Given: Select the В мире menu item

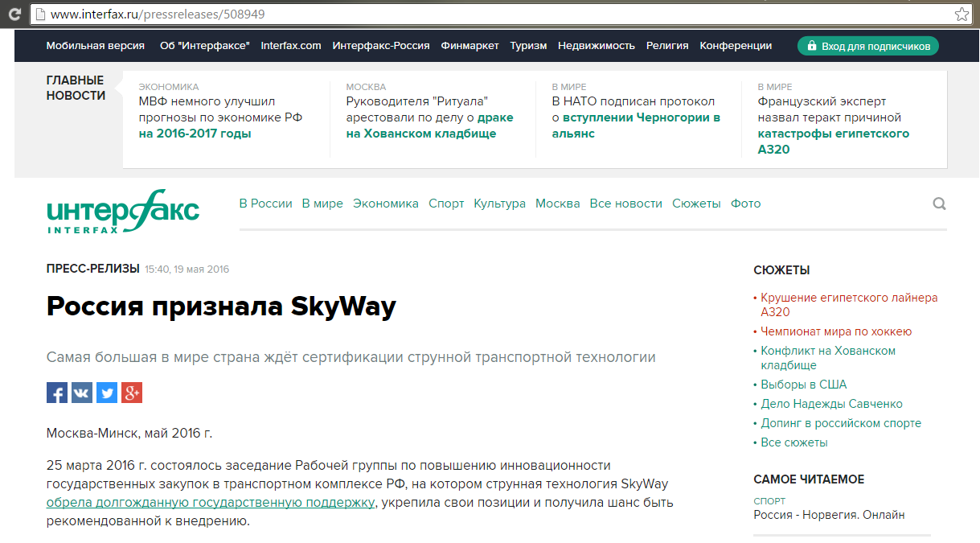Looking at the screenshot, I should pos(322,204).
